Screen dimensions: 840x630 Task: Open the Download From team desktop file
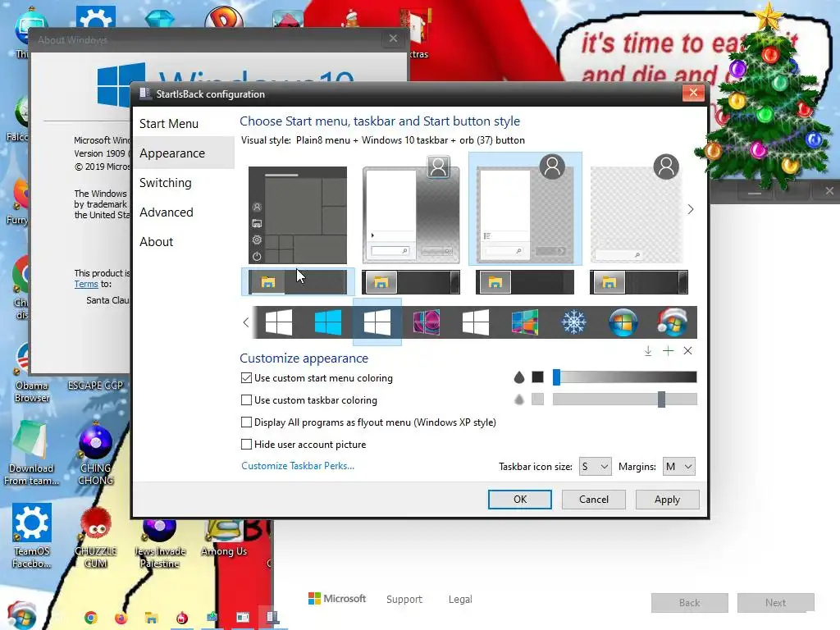pyautogui.click(x=31, y=453)
